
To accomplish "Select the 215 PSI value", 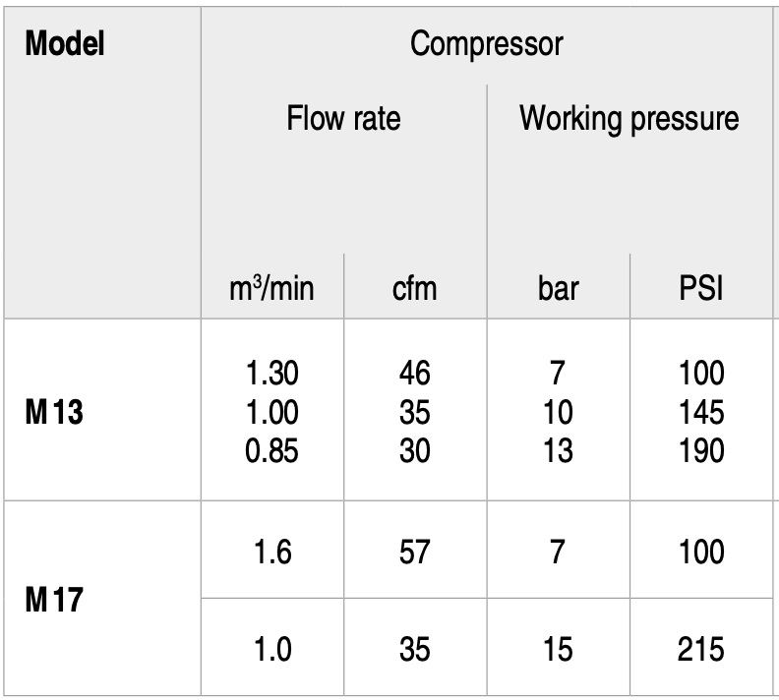I will 701,650.
